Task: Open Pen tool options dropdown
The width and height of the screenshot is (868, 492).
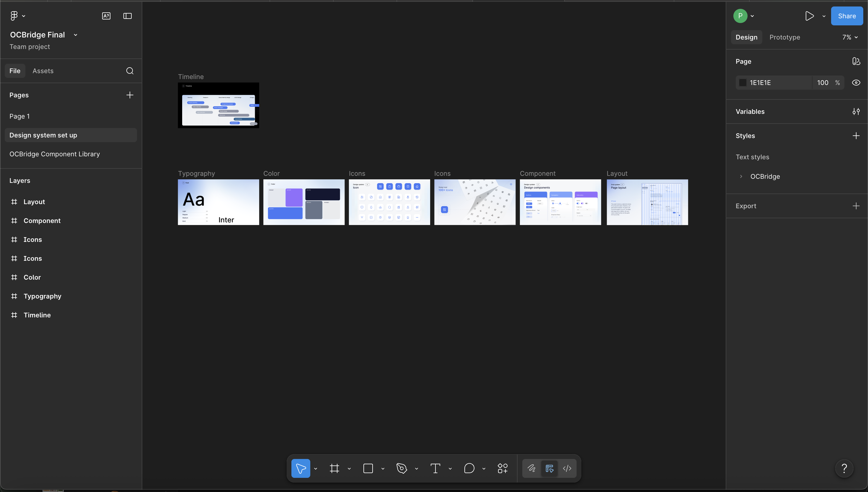Action: 417,468
